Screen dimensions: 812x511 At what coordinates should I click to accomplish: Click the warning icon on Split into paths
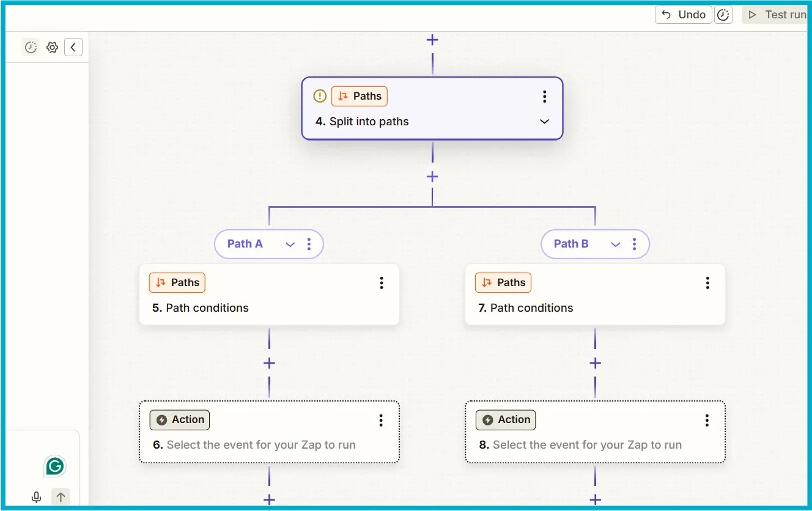[x=319, y=96]
